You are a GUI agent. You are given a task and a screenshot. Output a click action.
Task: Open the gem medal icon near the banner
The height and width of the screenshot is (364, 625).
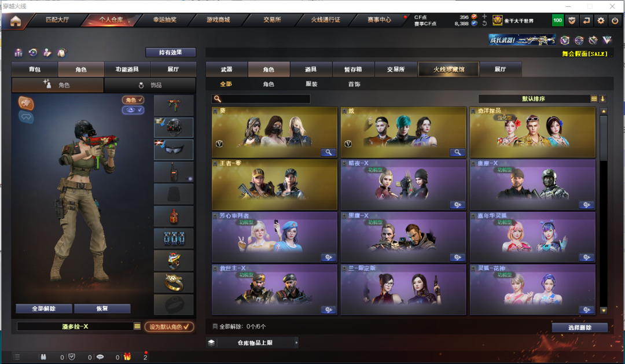click(x=593, y=40)
